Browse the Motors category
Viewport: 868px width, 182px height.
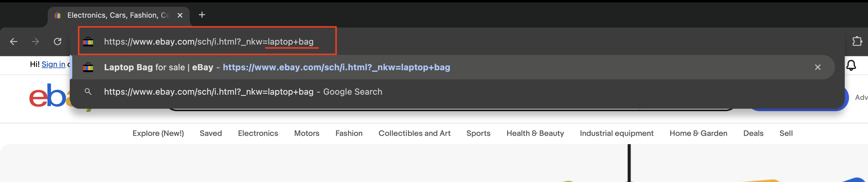pyautogui.click(x=306, y=133)
